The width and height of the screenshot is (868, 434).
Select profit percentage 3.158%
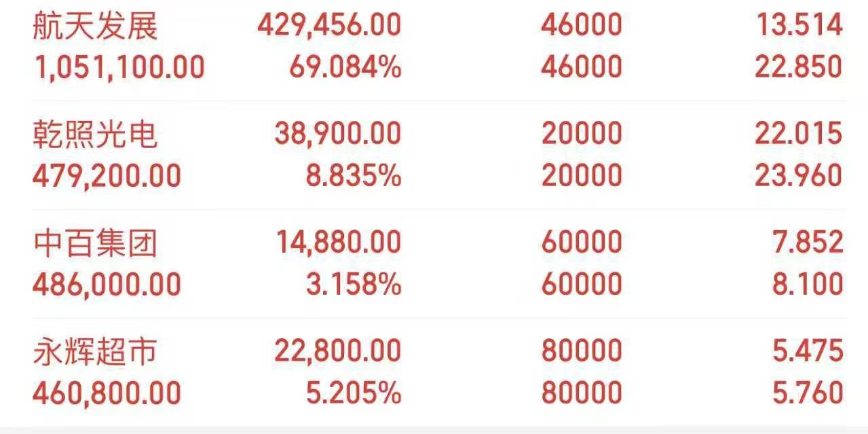(x=354, y=285)
